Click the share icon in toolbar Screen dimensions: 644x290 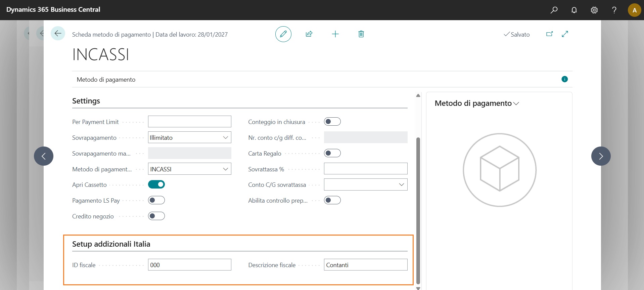point(309,34)
